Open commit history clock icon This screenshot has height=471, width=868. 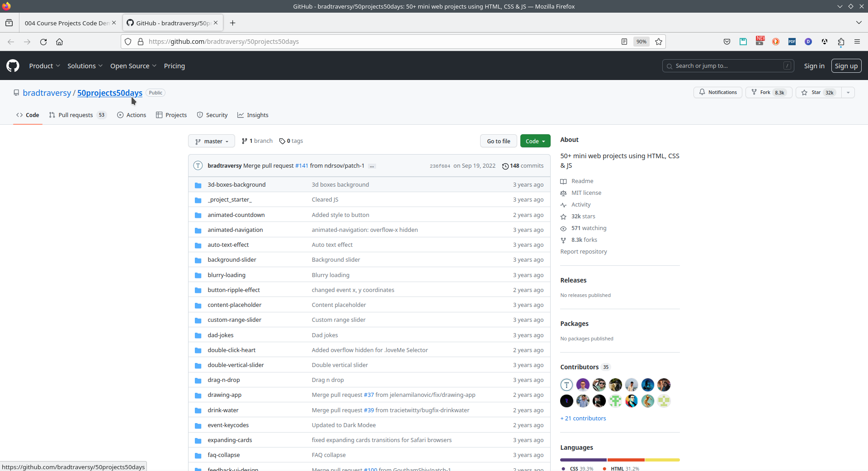(505, 166)
